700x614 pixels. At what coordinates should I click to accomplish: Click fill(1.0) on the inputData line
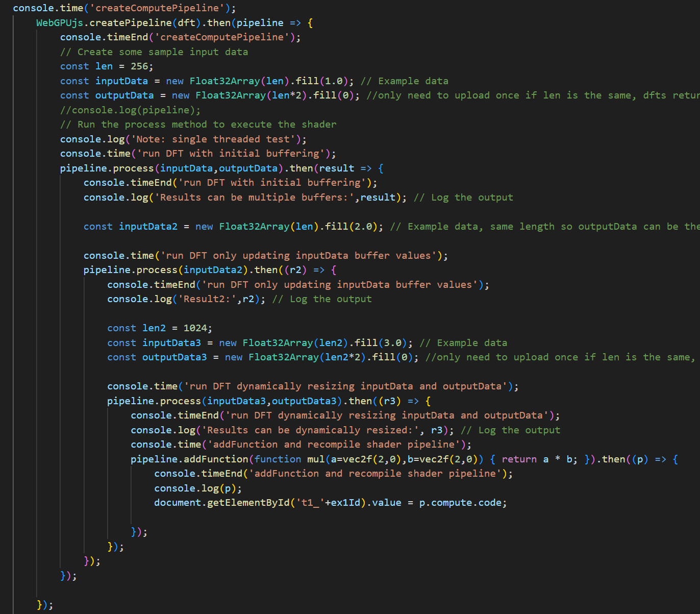coord(321,81)
